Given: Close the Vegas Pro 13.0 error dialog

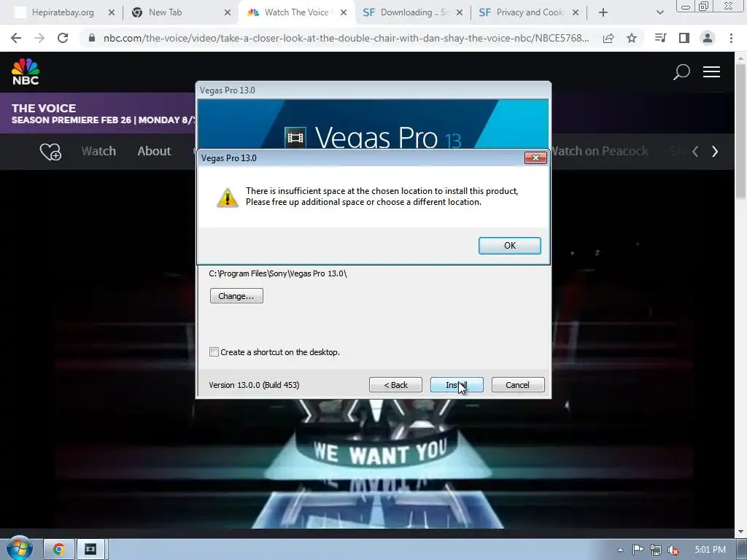Looking at the screenshot, I should click(x=535, y=157).
